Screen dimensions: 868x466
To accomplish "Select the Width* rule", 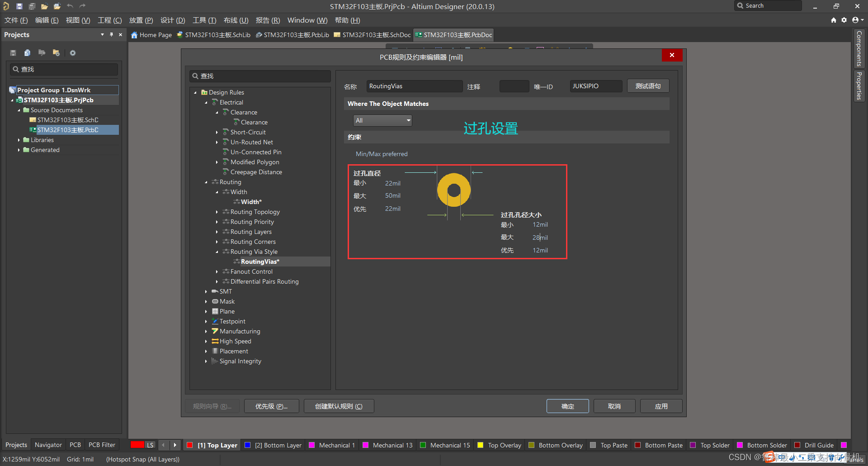I will tap(251, 202).
